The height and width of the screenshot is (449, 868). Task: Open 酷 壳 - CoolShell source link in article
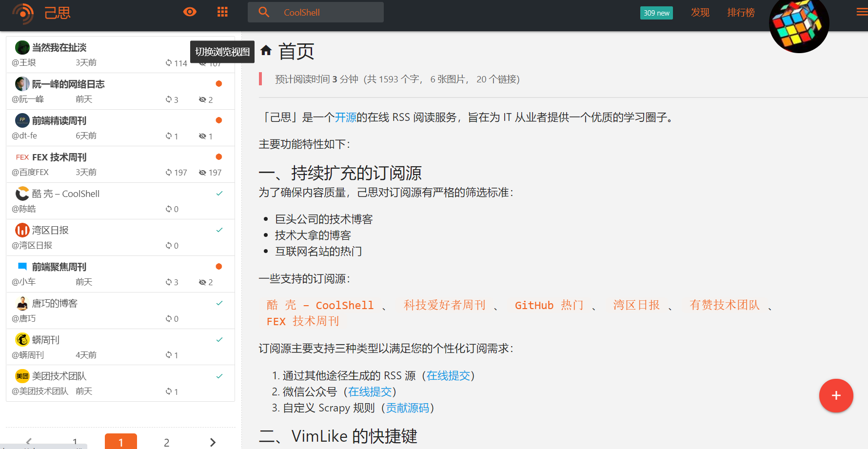pyautogui.click(x=320, y=305)
